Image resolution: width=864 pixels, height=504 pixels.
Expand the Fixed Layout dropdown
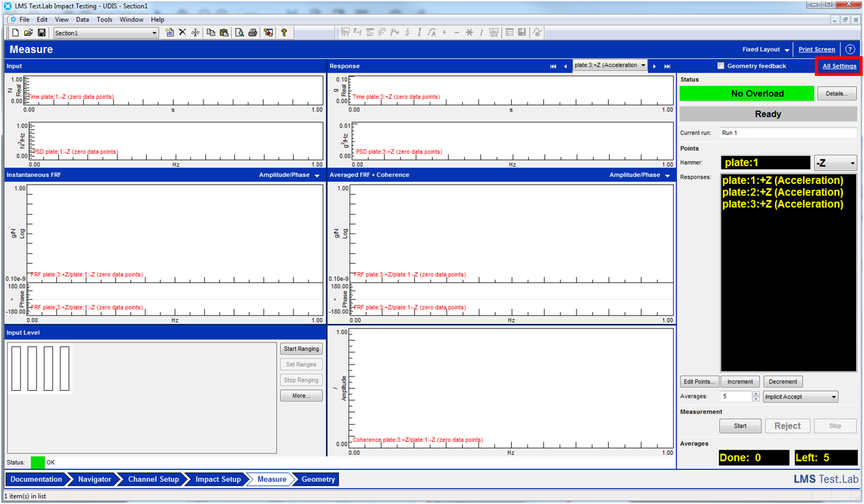point(766,50)
